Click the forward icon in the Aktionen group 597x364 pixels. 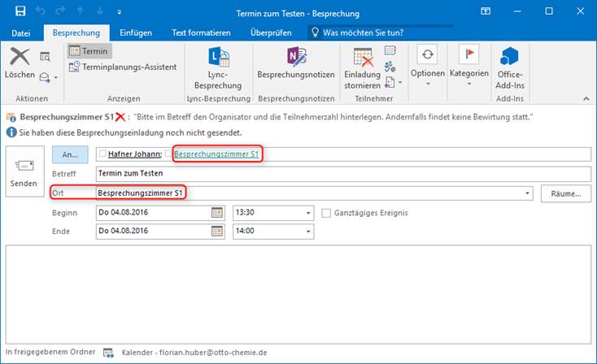pyautogui.click(x=45, y=77)
